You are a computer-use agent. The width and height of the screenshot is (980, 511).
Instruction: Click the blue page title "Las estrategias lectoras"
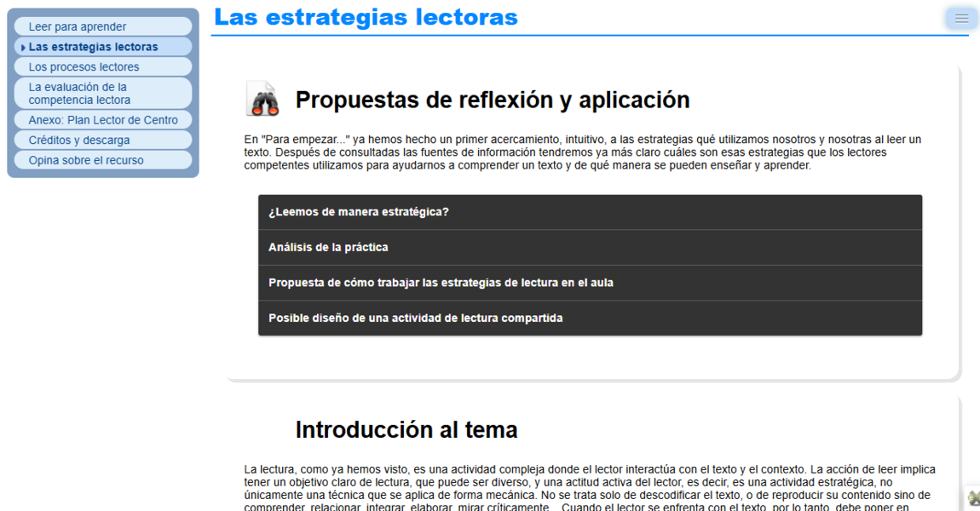(366, 17)
